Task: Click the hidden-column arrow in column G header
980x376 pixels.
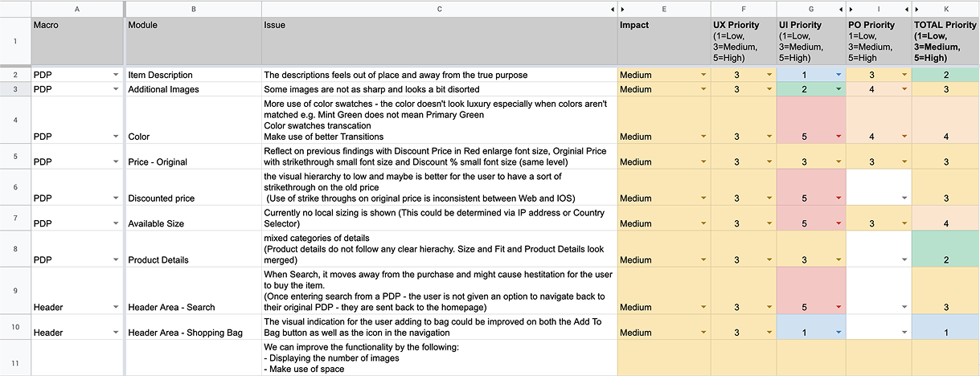Action: [x=839, y=9]
